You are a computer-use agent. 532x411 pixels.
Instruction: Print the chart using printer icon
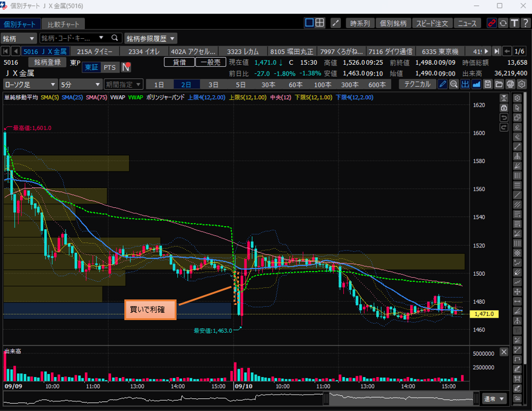510,84
